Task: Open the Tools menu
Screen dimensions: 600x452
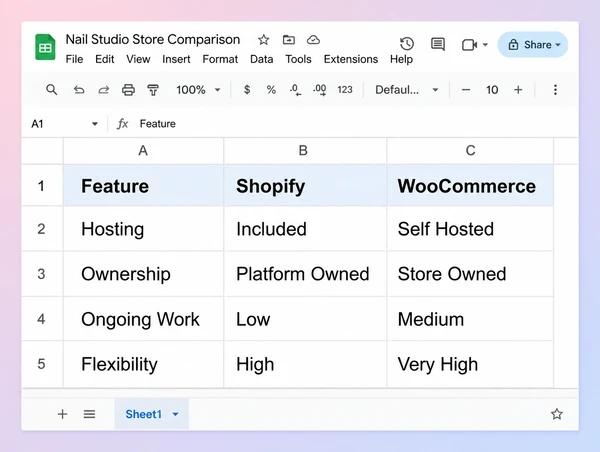Action: 298,59
